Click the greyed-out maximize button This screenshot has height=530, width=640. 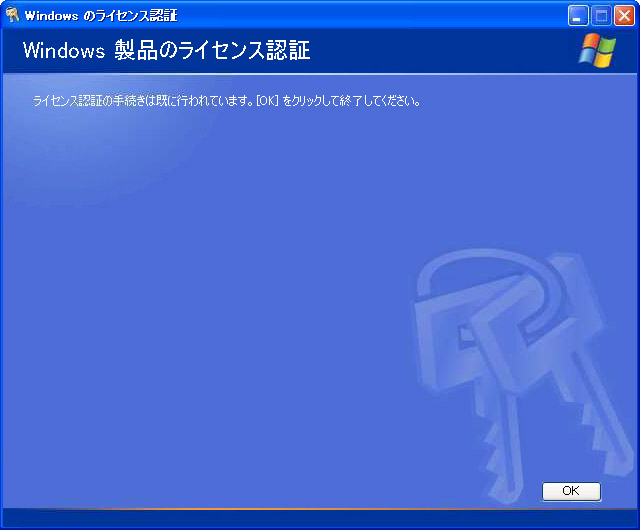pos(601,16)
